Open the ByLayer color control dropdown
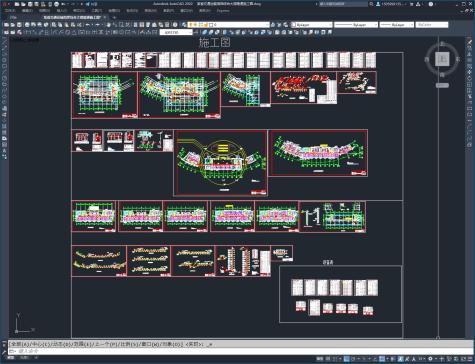 point(312,25)
